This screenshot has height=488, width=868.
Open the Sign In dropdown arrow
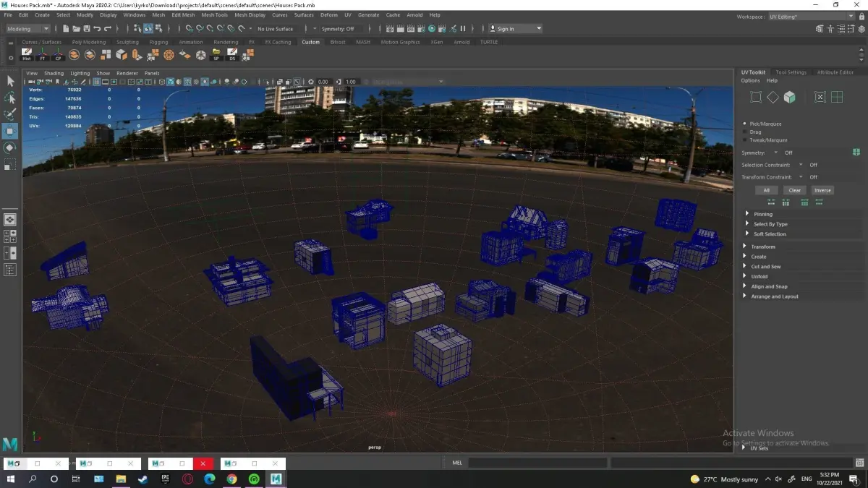[538, 29]
